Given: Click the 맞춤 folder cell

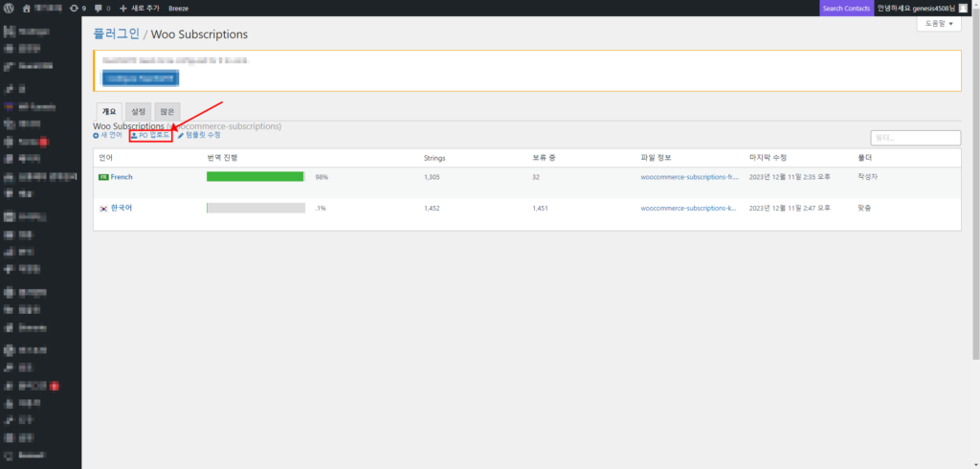Looking at the screenshot, I should coord(865,209).
